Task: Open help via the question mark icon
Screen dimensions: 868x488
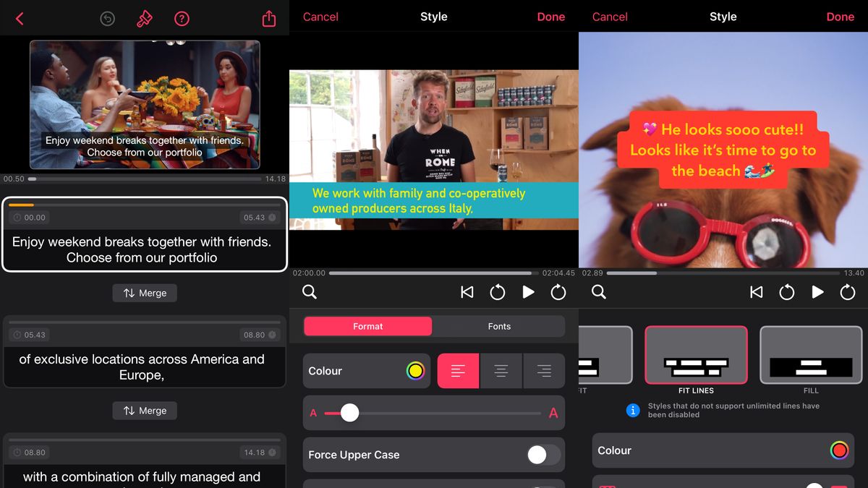Action: (x=182, y=19)
